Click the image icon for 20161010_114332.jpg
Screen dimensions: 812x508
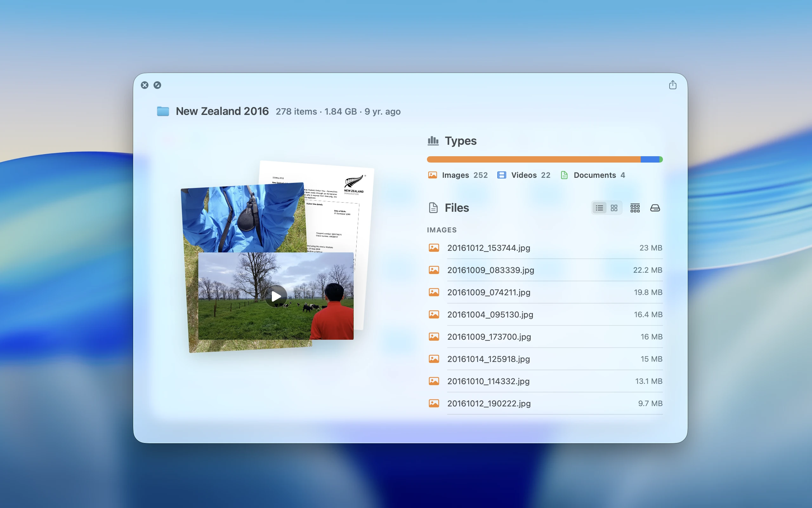tap(434, 381)
